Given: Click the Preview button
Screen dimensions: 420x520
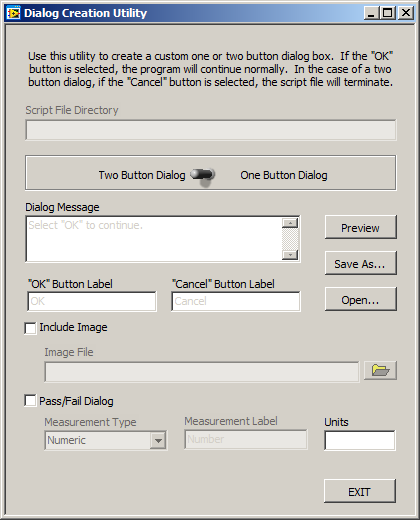Looking at the screenshot, I should tap(361, 227).
